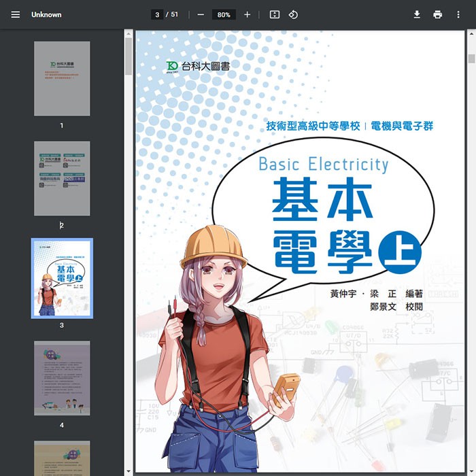The image size is (476, 476).
Task: Select the page 1 thumbnail
Action: pos(62,78)
